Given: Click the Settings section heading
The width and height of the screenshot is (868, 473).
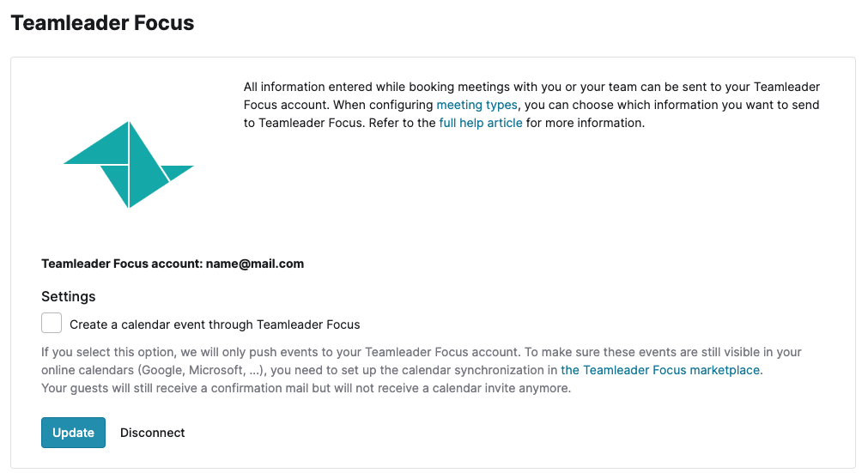Looking at the screenshot, I should (x=68, y=296).
